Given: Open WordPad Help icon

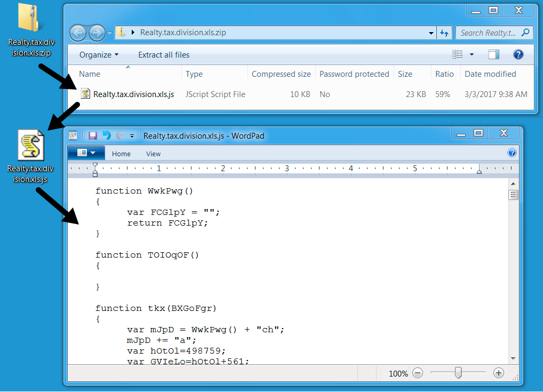Looking at the screenshot, I should pyautogui.click(x=512, y=153).
